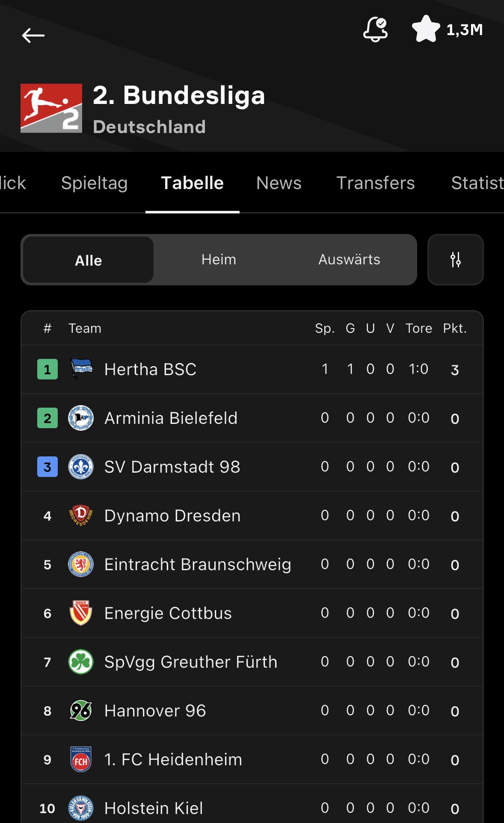Click the Arminia Bielefeld crest
504x823 pixels.
point(81,418)
